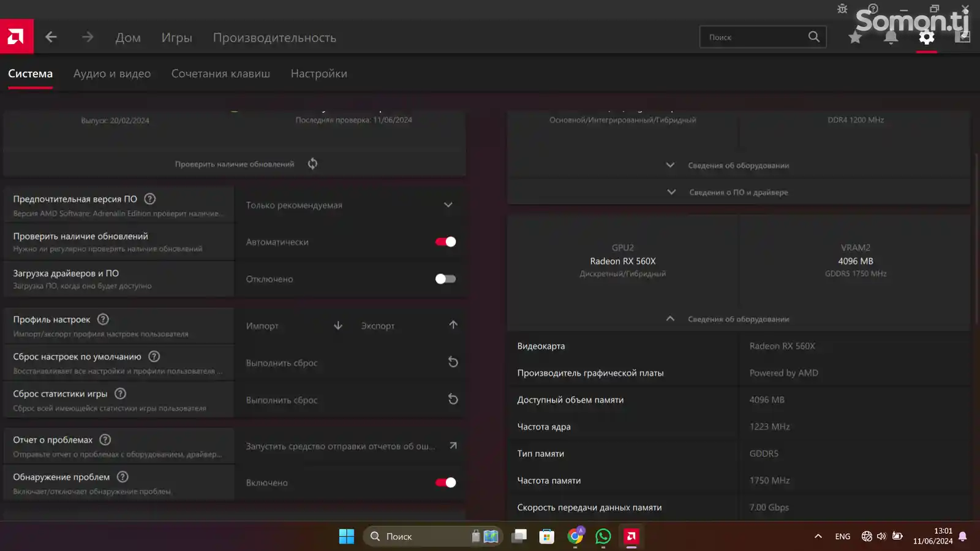Click AMD Software taskbar icon
Screen dimensions: 980x551
pos(631,536)
